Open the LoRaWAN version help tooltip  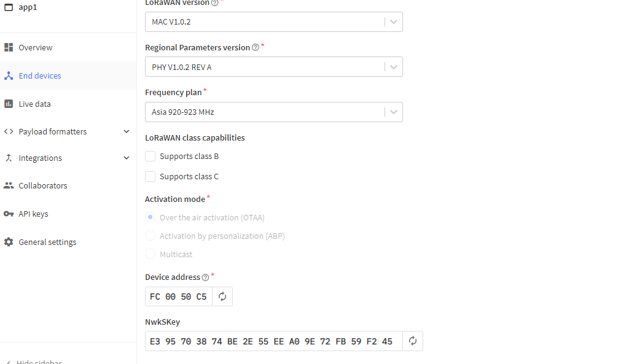tap(214, 2)
